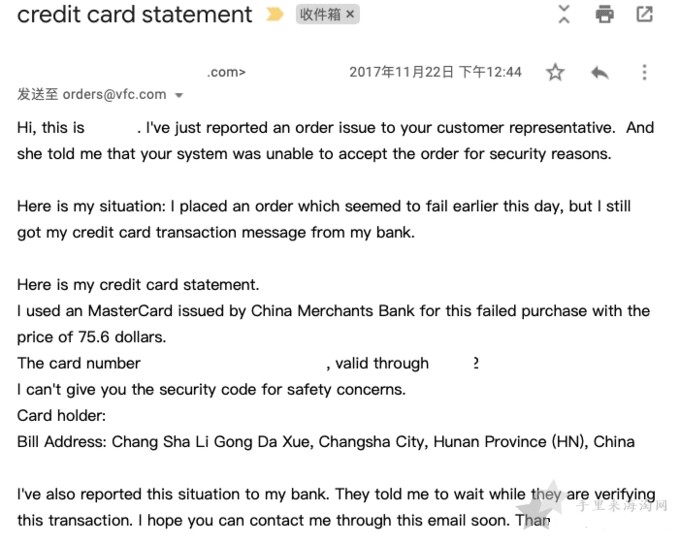Image resolution: width=680 pixels, height=544 pixels.
Task: Click the sentence about the security code
Action: [211, 390]
